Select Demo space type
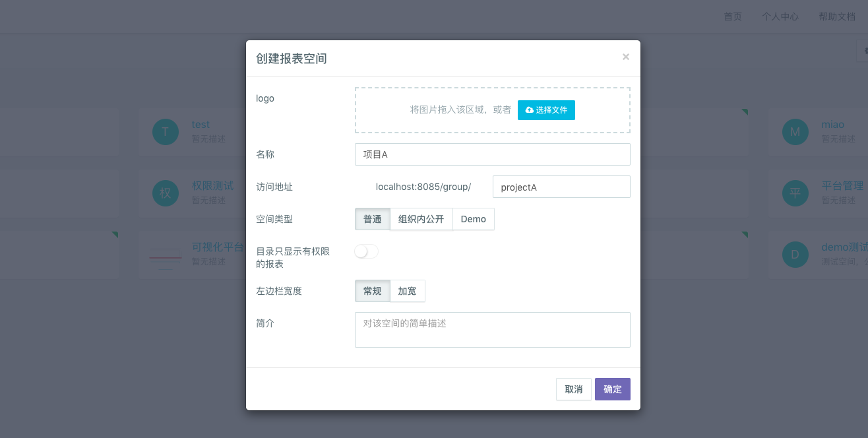This screenshot has width=868, height=438. [473, 219]
